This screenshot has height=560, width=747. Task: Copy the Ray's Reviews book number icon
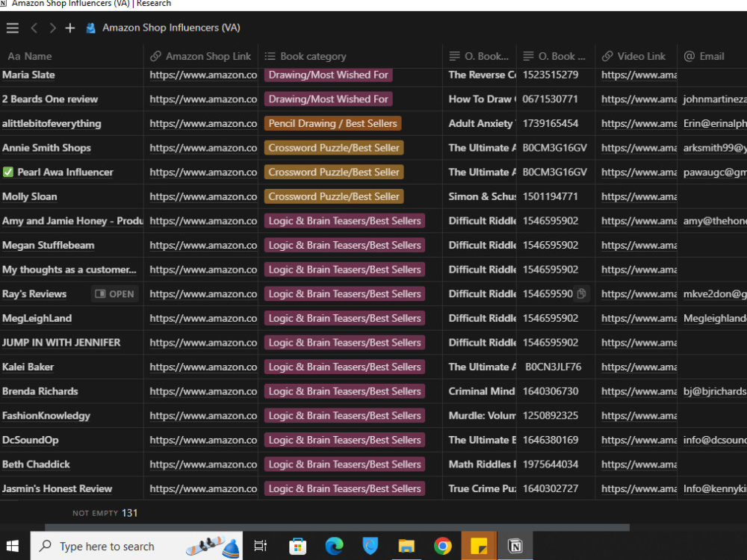[x=581, y=293]
